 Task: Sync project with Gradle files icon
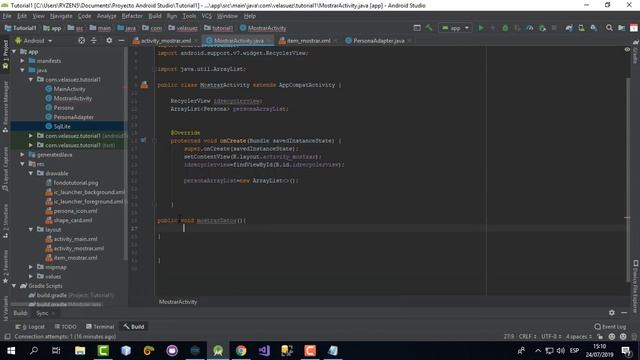(x=569, y=28)
